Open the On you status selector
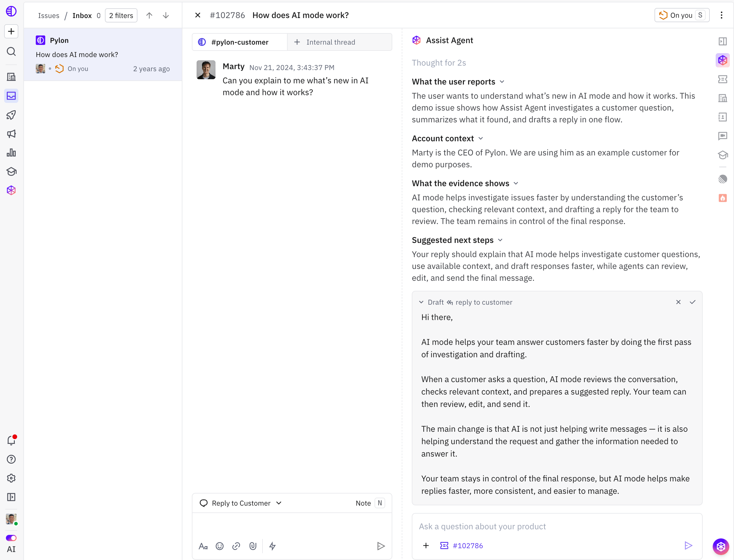The image size is (734, 560). point(682,15)
